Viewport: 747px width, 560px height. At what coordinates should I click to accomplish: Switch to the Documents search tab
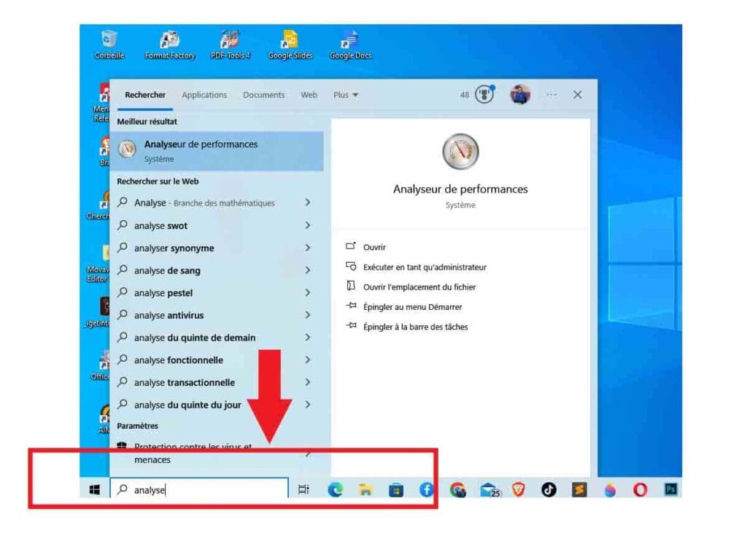pyautogui.click(x=263, y=95)
